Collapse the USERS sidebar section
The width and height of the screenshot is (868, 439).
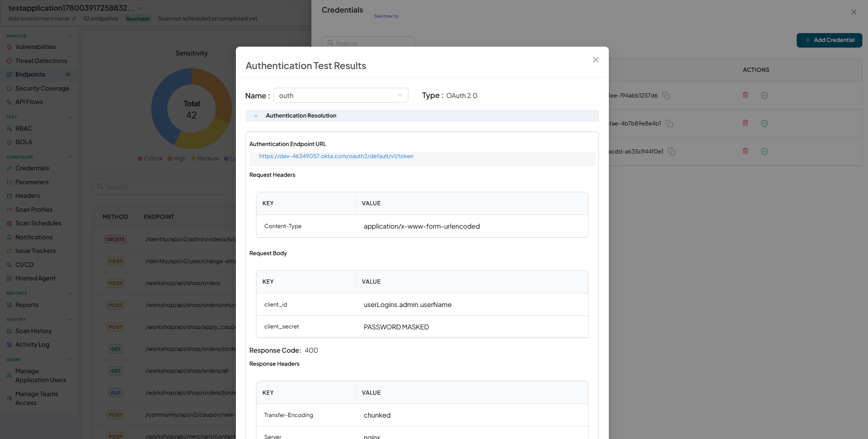pyautogui.click(x=69, y=360)
